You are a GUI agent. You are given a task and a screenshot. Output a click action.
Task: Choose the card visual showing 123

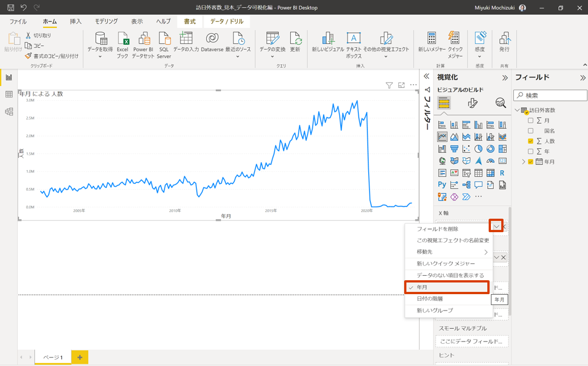coord(502,161)
